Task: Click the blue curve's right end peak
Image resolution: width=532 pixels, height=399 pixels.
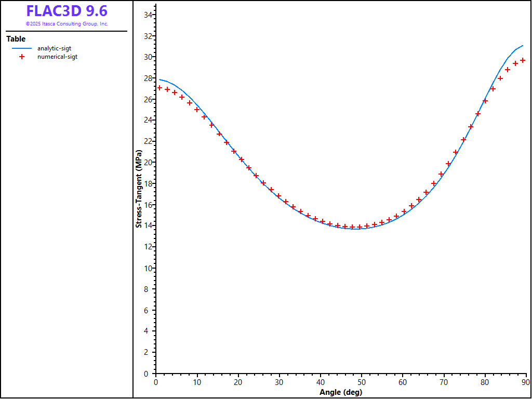Action: (x=523, y=46)
